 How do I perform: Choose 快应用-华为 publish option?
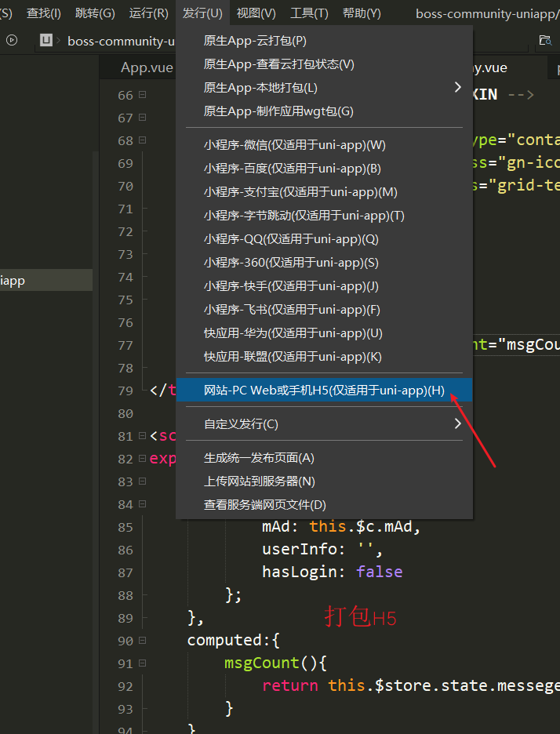(324, 333)
